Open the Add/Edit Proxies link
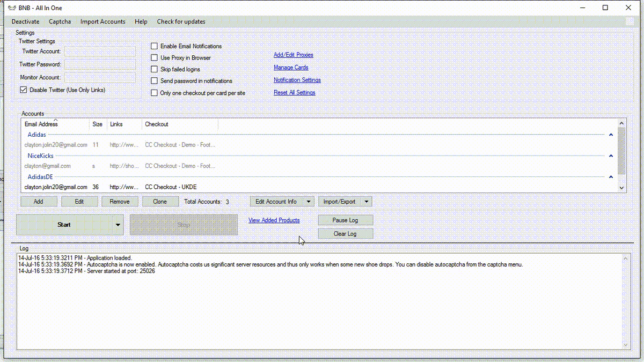Screen dimensions: 644x362 (x=294, y=55)
